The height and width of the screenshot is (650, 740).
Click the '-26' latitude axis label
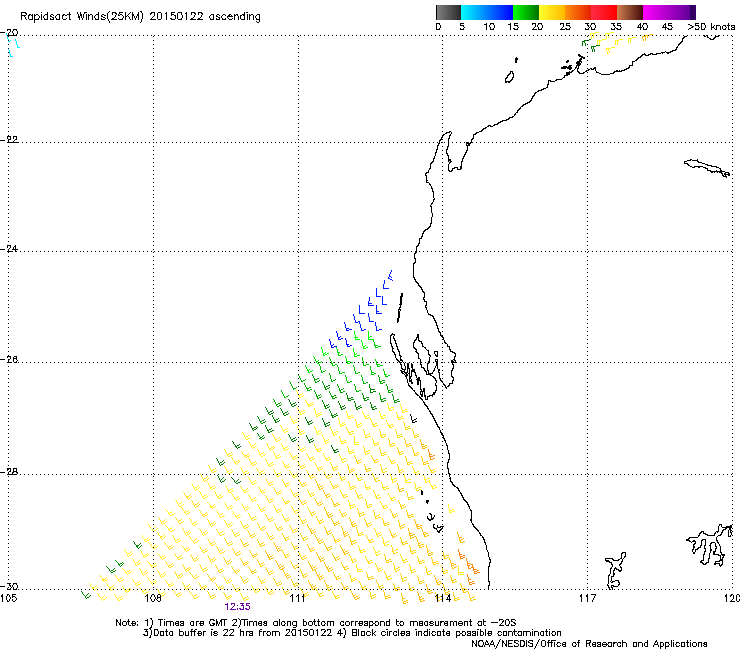[10, 360]
